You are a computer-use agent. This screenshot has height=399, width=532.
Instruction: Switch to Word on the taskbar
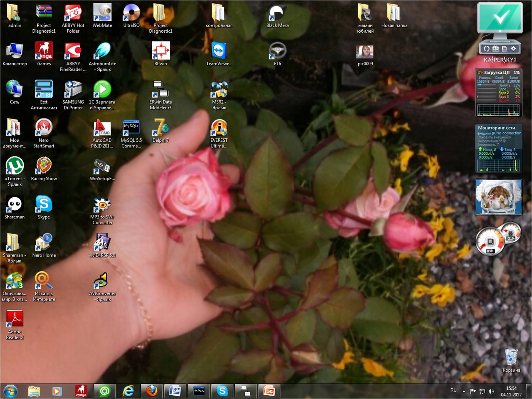coord(175,391)
